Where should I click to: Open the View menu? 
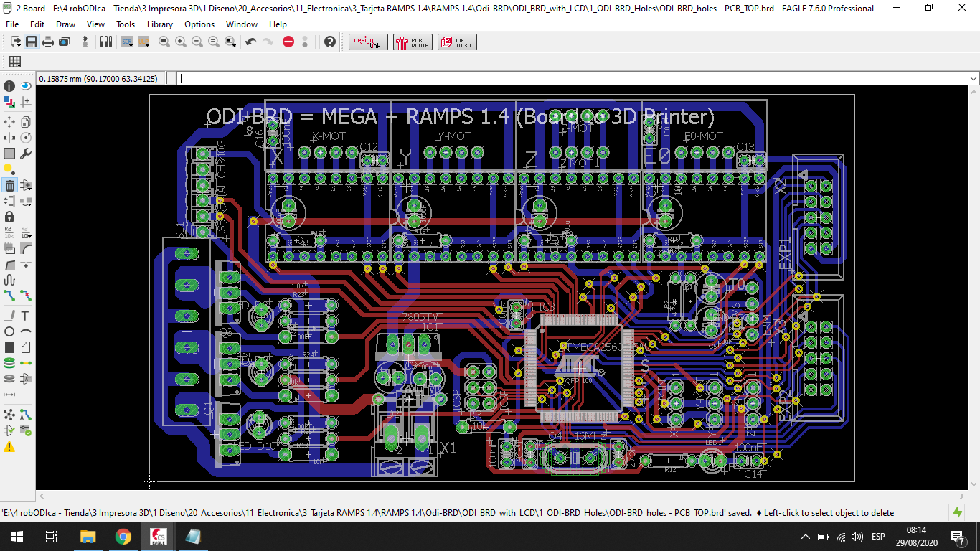[x=95, y=24]
